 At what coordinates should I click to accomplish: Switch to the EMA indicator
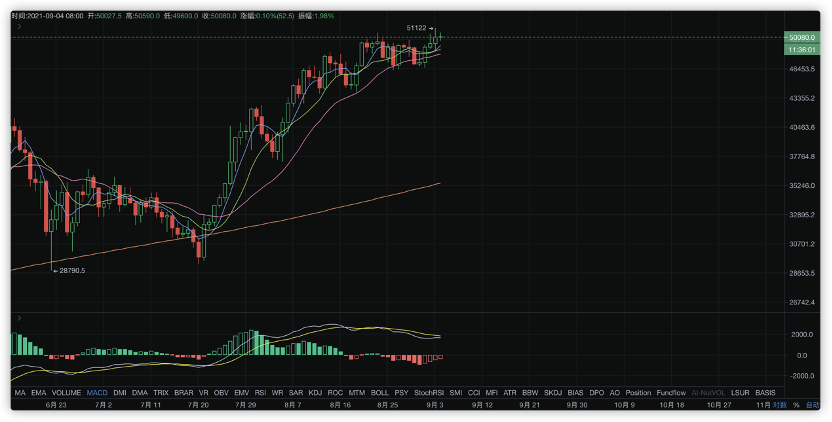38,393
